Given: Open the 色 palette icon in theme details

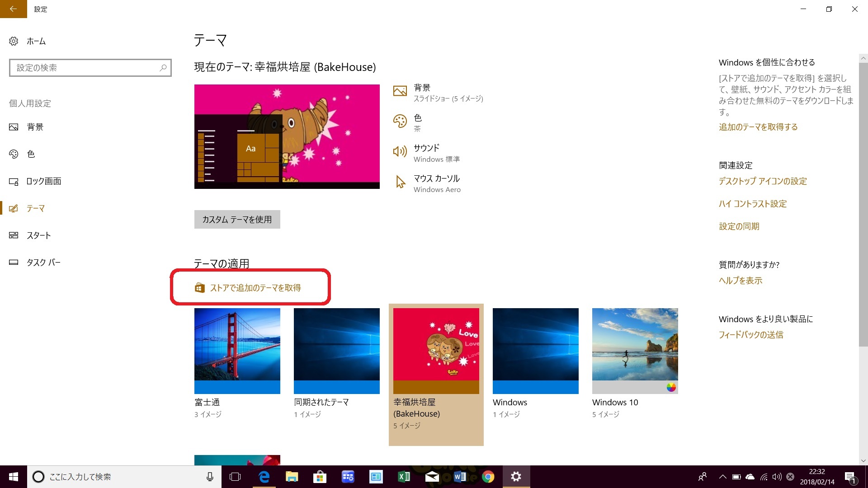Looking at the screenshot, I should pos(400,121).
